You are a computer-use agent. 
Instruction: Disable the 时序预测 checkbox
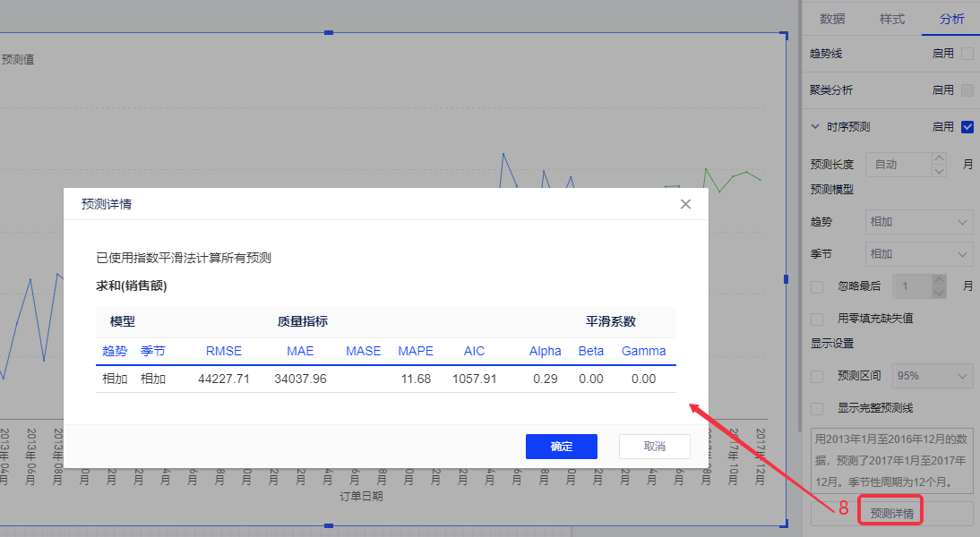(x=967, y=127)
